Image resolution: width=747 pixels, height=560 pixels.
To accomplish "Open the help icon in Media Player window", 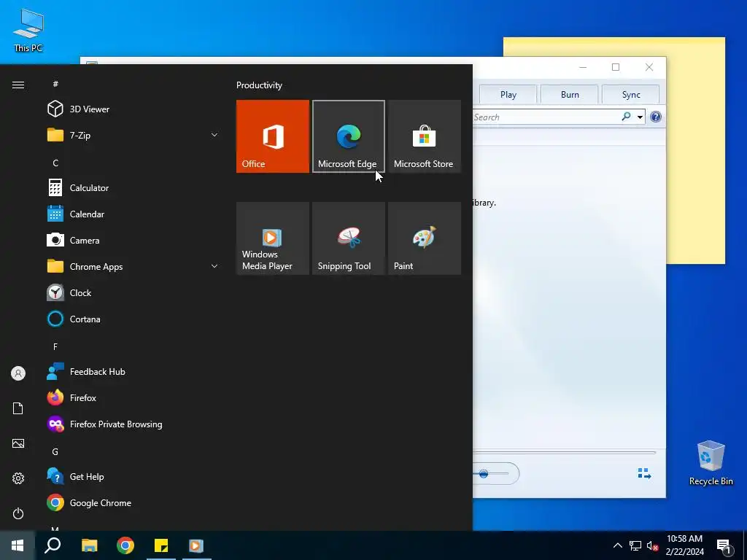I will [x=656, y=117].
